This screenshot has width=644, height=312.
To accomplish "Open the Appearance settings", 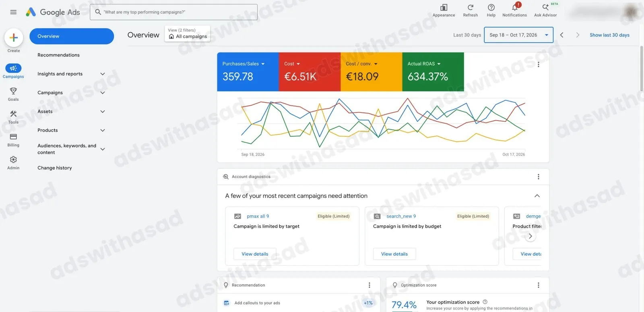I will [x=444, y=10].
